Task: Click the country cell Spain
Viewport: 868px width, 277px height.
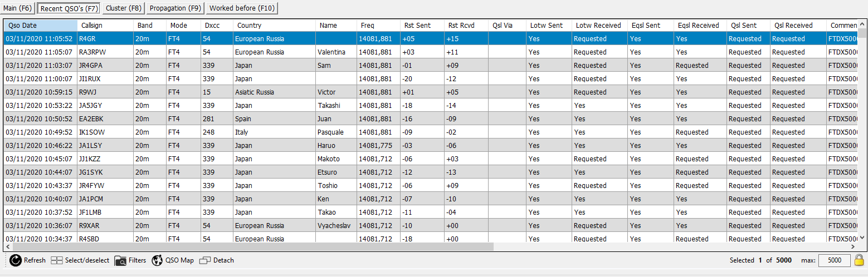Action: (243, 119)
